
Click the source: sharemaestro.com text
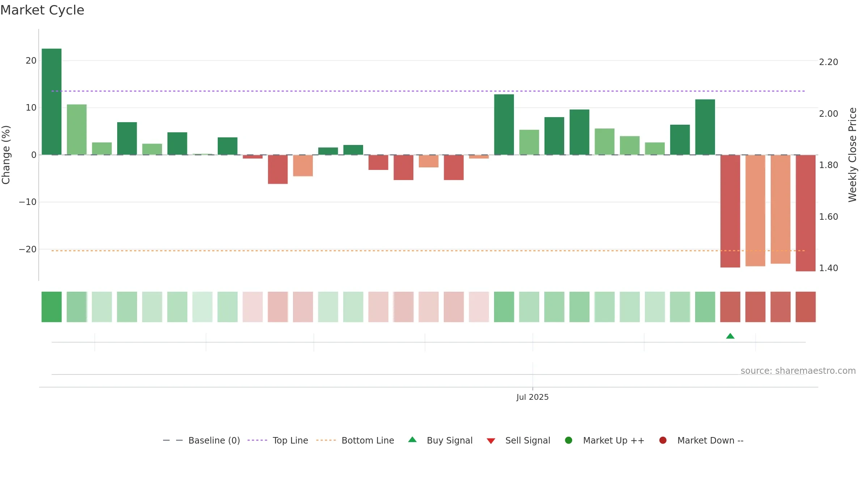click(798, 371)
